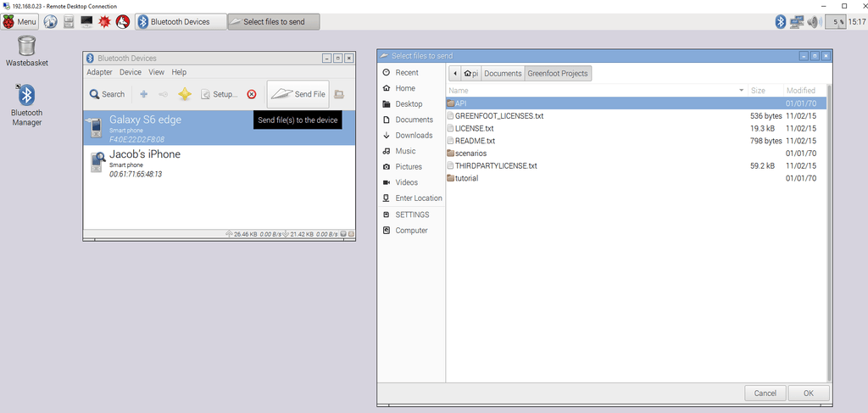Open the web browser globe icon in taskbar
The height and width of the screenshot is (413, 868).
[51, 21]
